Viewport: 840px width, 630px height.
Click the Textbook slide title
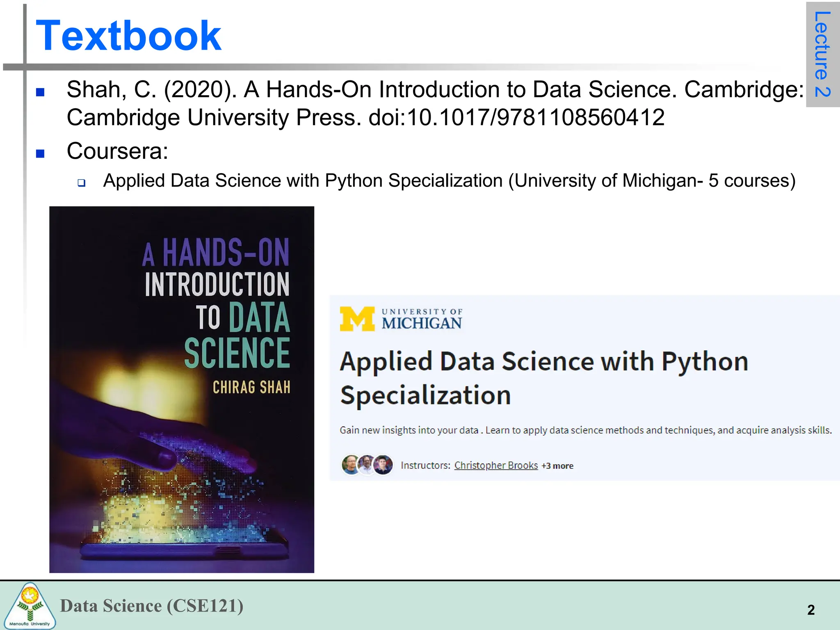click(x=129, y=36)
